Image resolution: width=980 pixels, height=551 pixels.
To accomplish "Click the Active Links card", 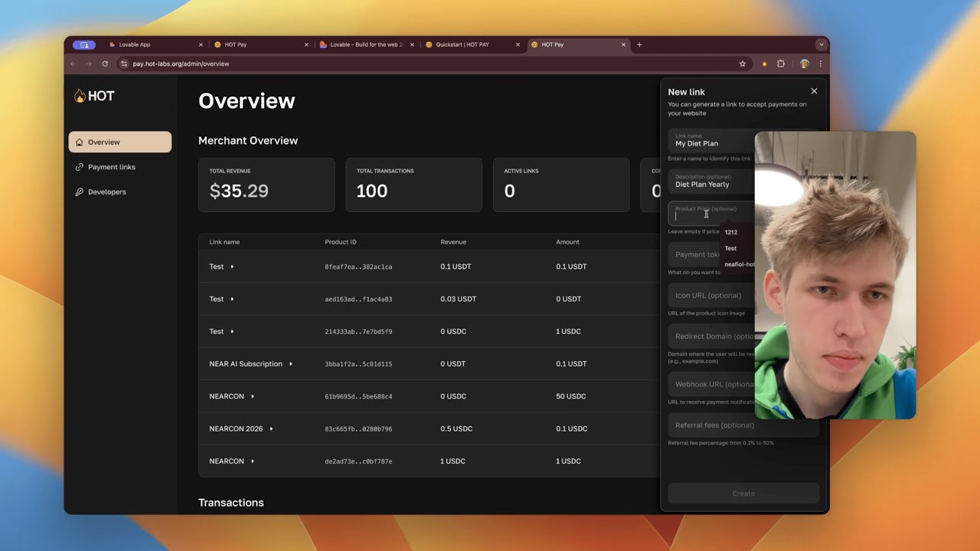I will pos(561,184).
